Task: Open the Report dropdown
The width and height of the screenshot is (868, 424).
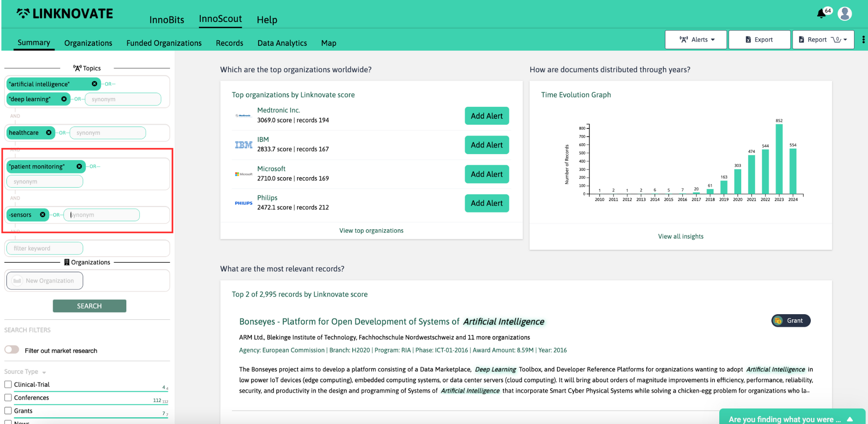Action: tap(823, 39)
